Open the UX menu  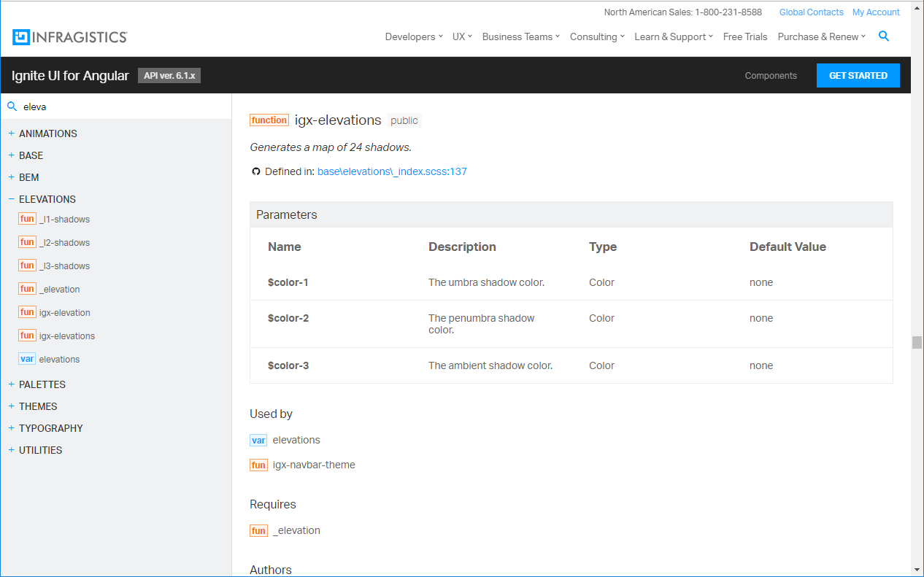click(x=462, y=37)
